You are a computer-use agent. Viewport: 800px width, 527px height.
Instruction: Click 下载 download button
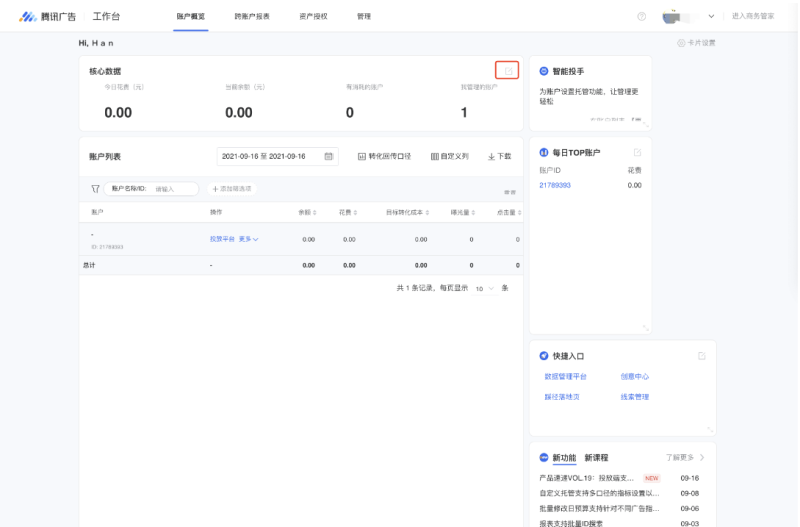pyautogui.click(x=499, y=157)
